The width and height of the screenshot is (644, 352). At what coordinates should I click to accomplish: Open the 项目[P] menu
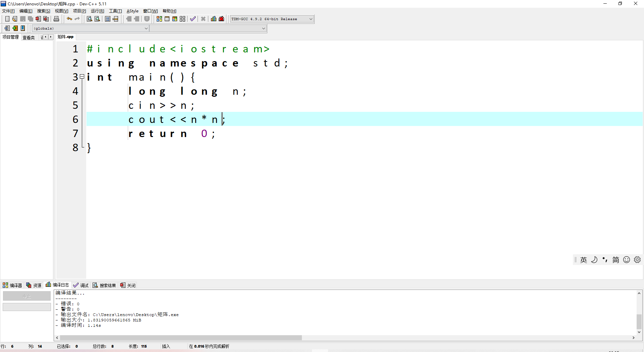point(79,11)
